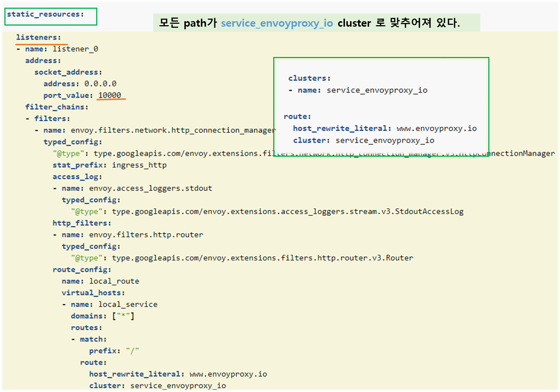This screenshot has height=392, width=560.
Task: Click the route_config: key
Action: [x=82, y=270]
